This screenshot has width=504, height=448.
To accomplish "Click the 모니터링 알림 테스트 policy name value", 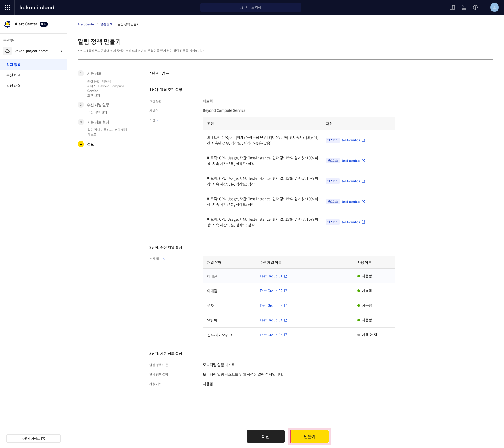I will [219, 365].
